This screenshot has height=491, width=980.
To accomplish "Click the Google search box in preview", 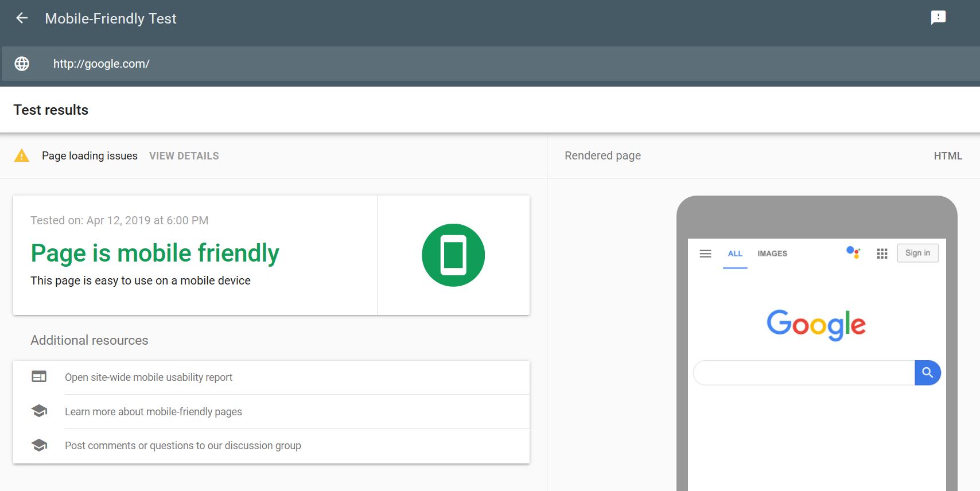I will pyautogui.click(x=804, y=373).
